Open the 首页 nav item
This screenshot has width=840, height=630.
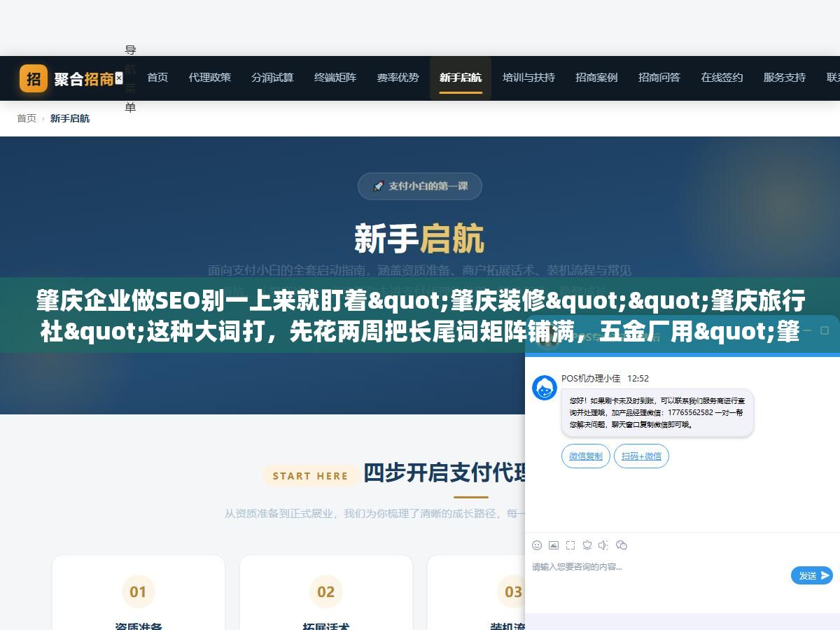pos(157,78)
